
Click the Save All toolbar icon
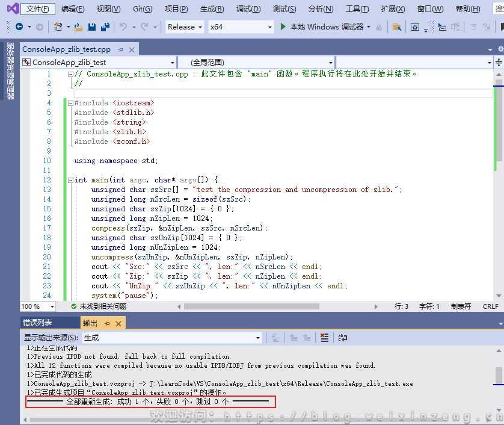point(105,27)
